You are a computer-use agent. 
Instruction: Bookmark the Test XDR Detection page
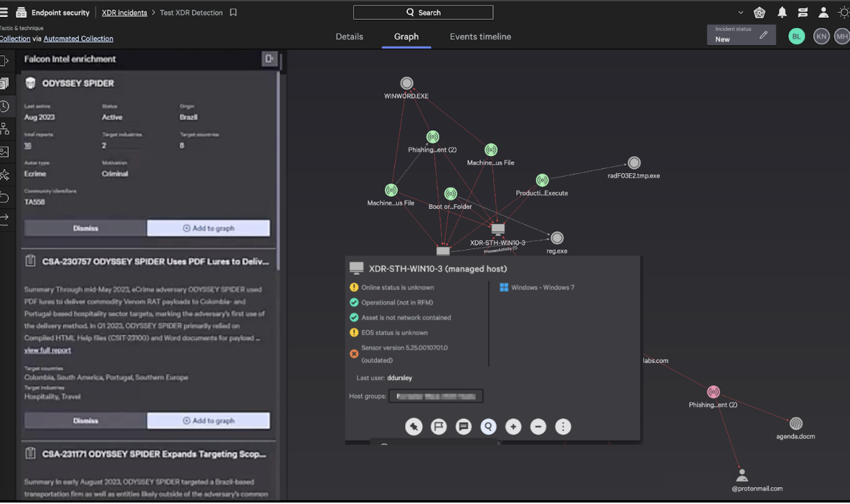point(234,12)
